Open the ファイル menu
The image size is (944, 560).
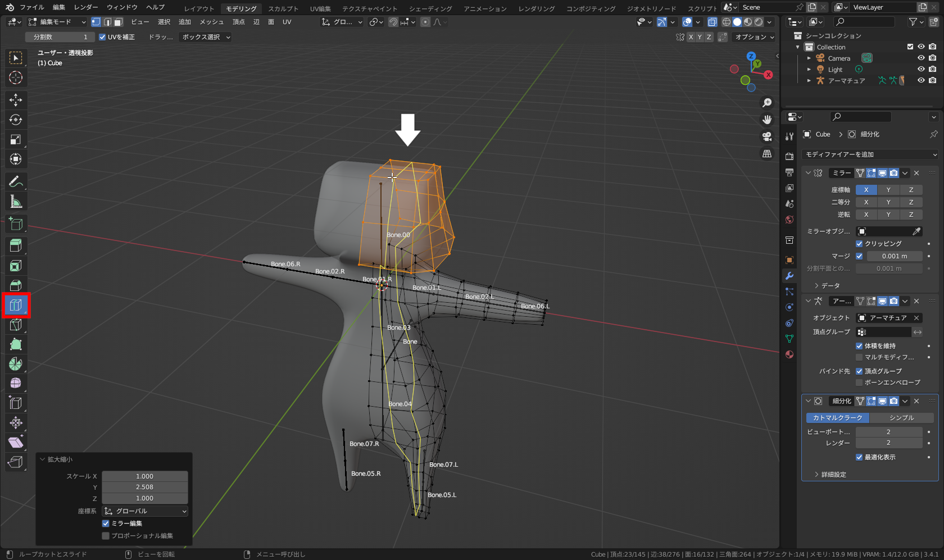(x=32, y=7)
